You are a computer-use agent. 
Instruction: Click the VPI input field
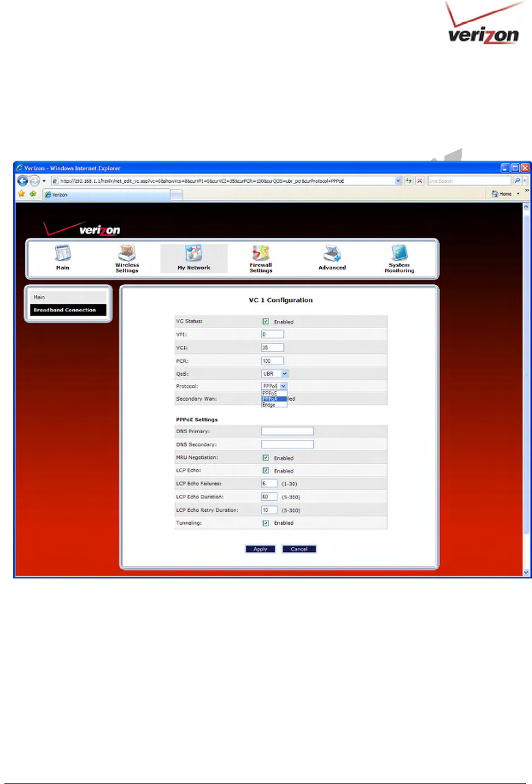(272, 334)
